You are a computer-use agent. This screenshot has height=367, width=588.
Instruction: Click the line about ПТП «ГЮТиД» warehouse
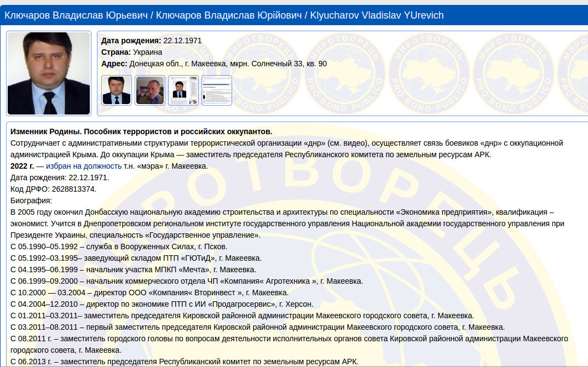pos(136,258)
